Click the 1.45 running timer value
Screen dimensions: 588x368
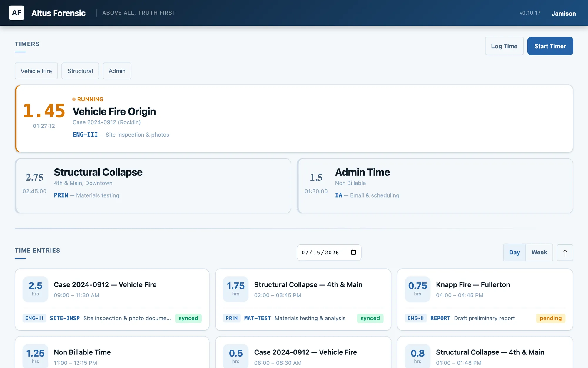(44, 111)
